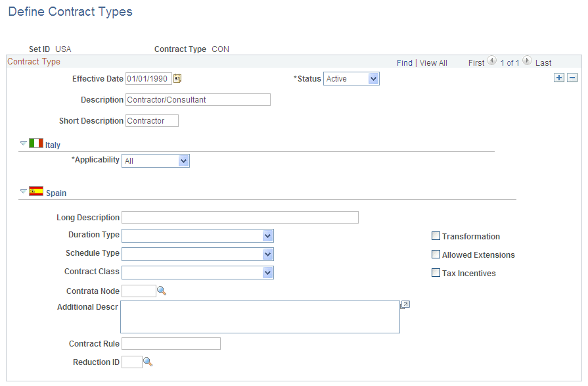This screenshot has height=386, width=588.
Task: Enable the Transformation checkbox
Action: click(x=436, y=236)
